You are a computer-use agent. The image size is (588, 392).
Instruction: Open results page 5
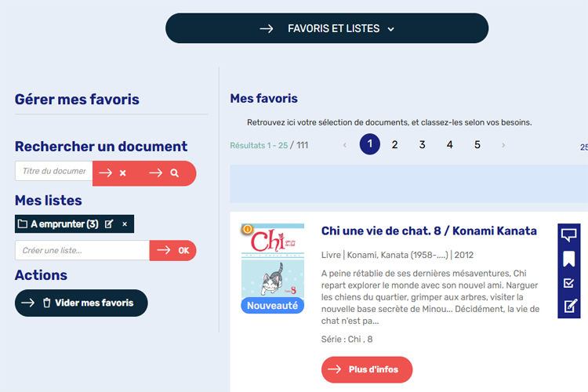[477, 144]
